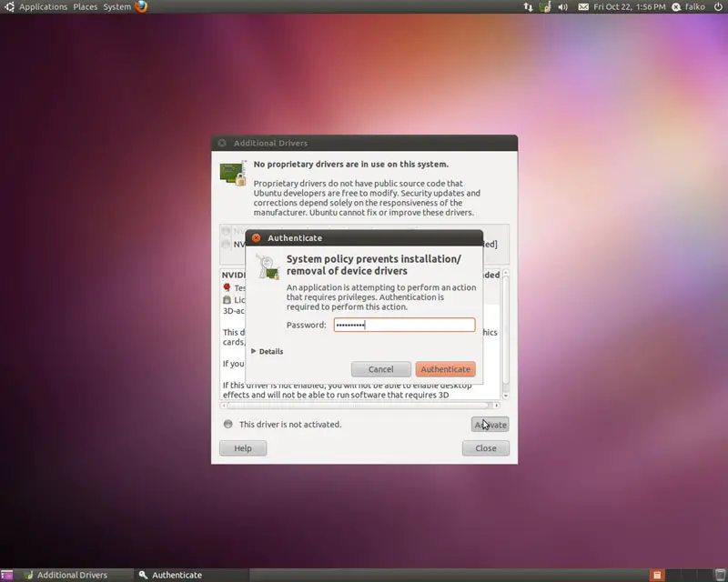728x582 pixels.
Task: Click the orange Authenticate button
Action: point(445,369)
